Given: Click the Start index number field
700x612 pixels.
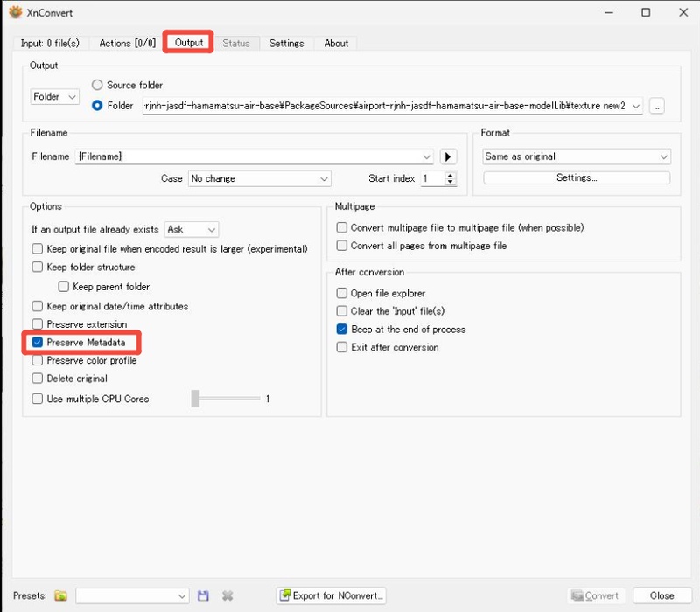Looking at the screenshot, I should pyautogui.click(x=433, y=178).
